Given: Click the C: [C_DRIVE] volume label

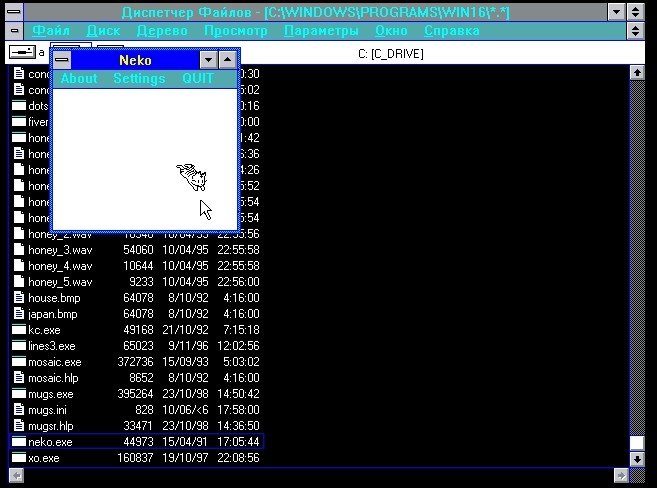Looking at the screenshot, I should pos(391,54).
